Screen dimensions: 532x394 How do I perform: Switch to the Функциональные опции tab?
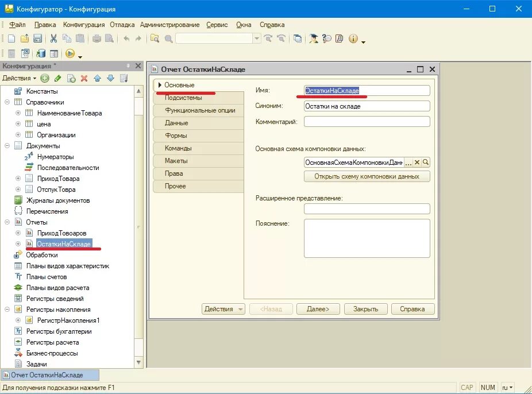click(198, 110)
